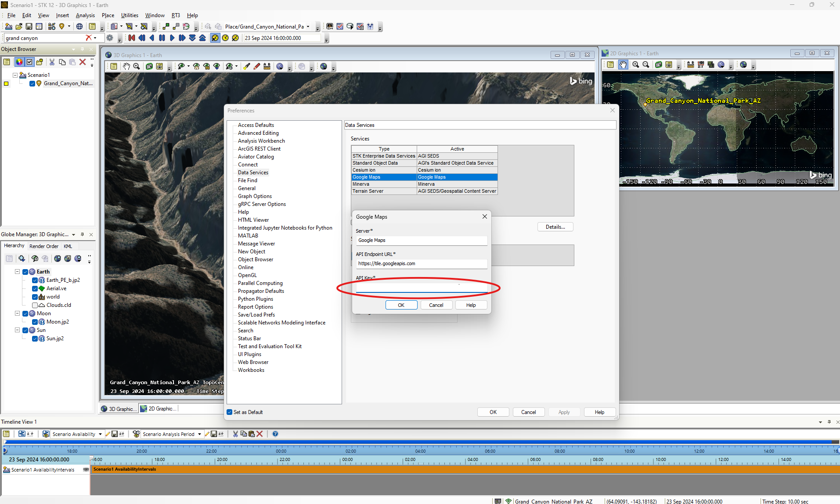Viewport: 840px width, 504px height.
Task: Toggle the Earth checkbox in Globe Manager
Action: [x=25, y=272]
